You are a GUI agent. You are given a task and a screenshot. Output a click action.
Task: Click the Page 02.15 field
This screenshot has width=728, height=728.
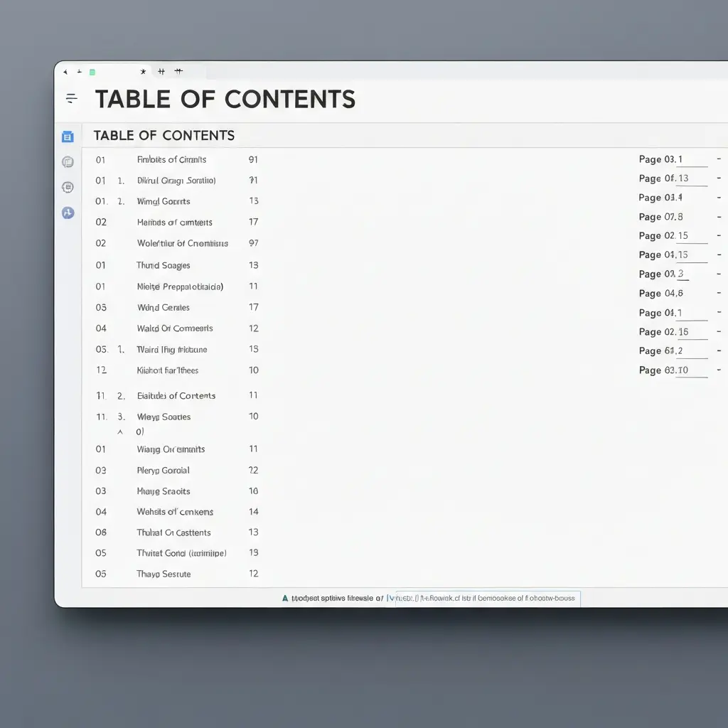click(673, 236)
